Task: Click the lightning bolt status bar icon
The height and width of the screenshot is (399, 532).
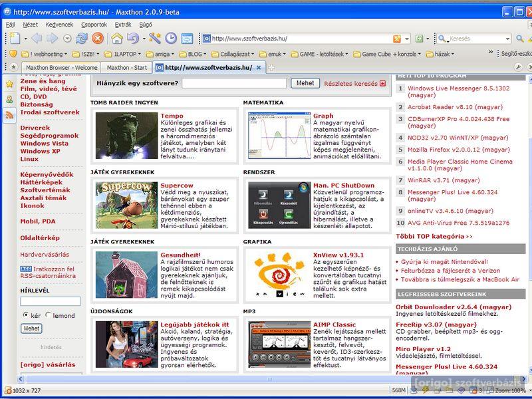Action: click(426, 390)
